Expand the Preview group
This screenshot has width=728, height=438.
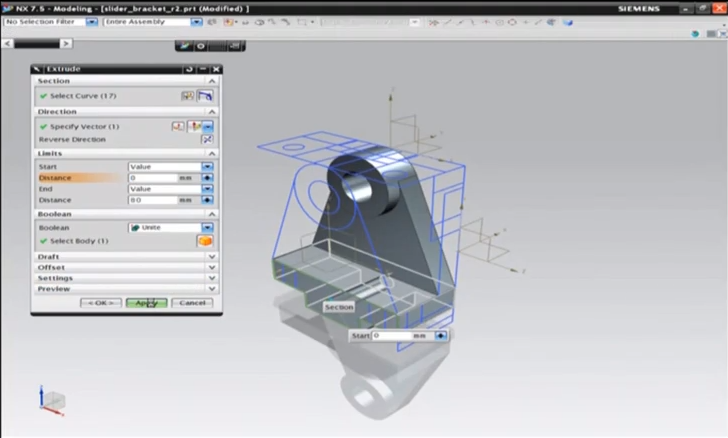click(212, 289)
